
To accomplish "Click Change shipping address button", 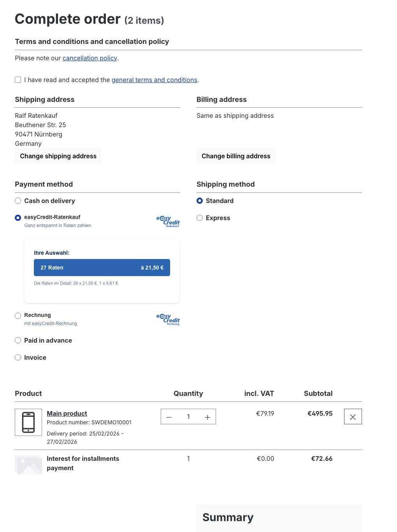I will coord(58,156).
